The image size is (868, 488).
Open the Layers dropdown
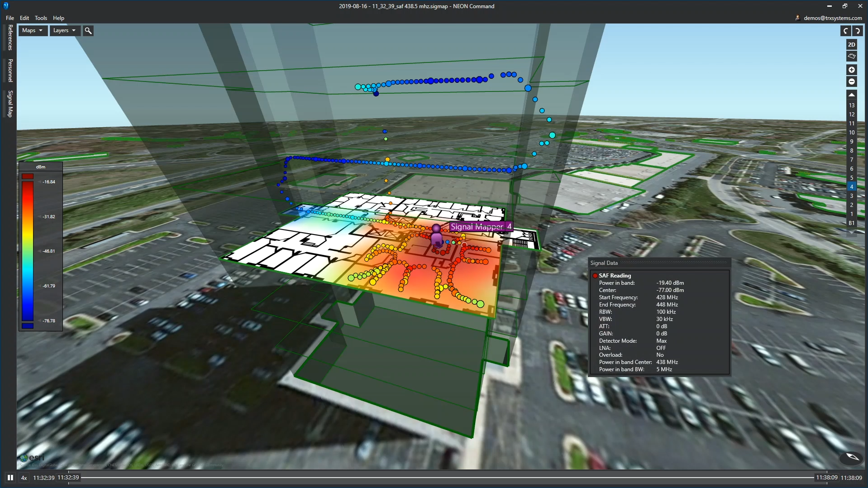[64, 31]
